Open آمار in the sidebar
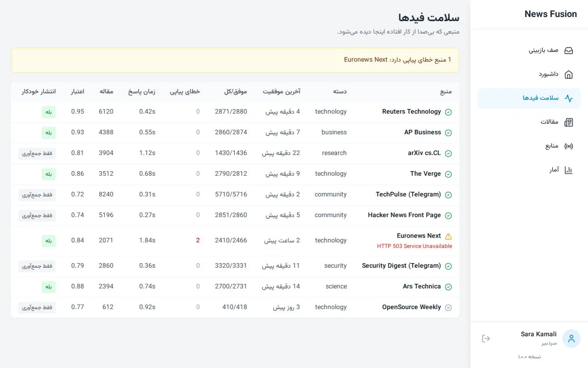 coord(529,170)
